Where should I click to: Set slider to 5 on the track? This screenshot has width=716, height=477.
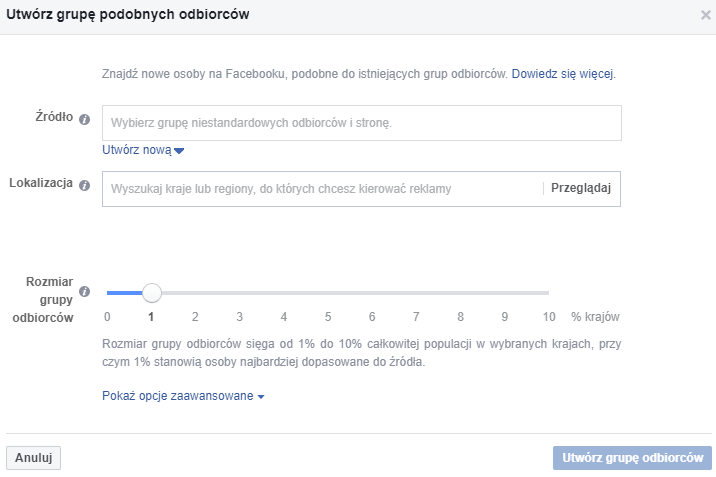click(328, 293)
